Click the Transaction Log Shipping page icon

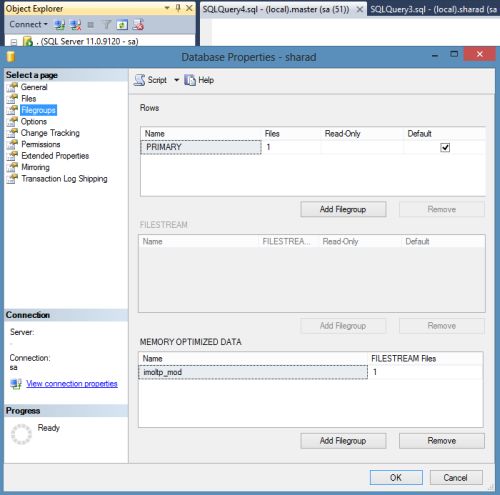coord(12,179)
